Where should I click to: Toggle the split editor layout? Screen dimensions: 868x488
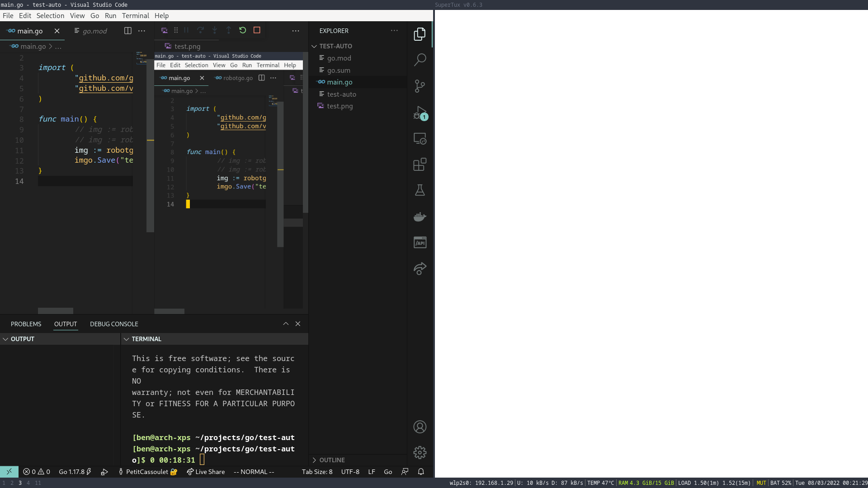pos(127,30)
